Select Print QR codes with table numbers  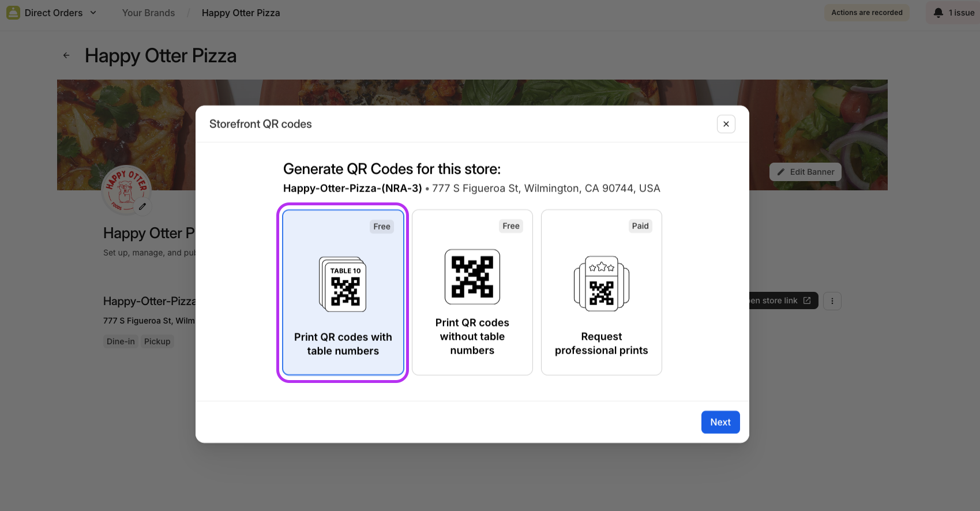pos(343,344)
